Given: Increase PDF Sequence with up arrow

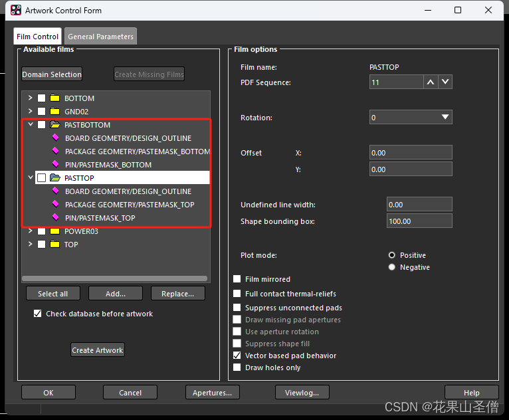Looking at the screenshot, I should pos(431,82).
